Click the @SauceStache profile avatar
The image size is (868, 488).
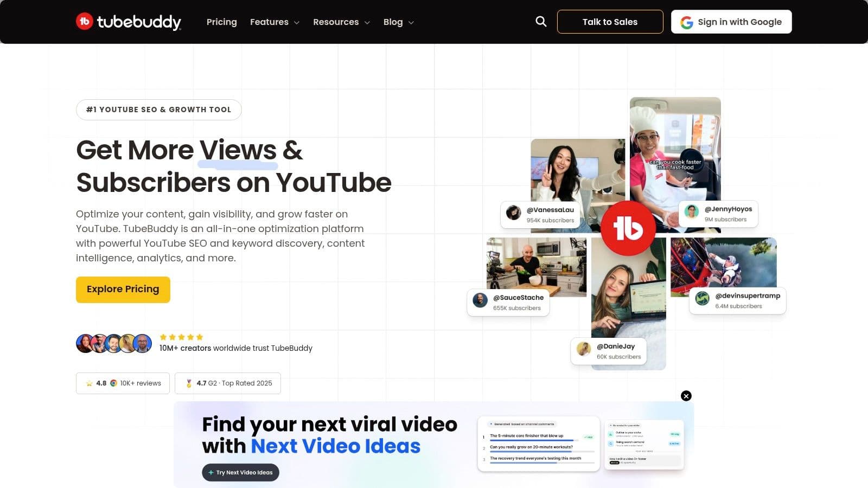(480, 300)
